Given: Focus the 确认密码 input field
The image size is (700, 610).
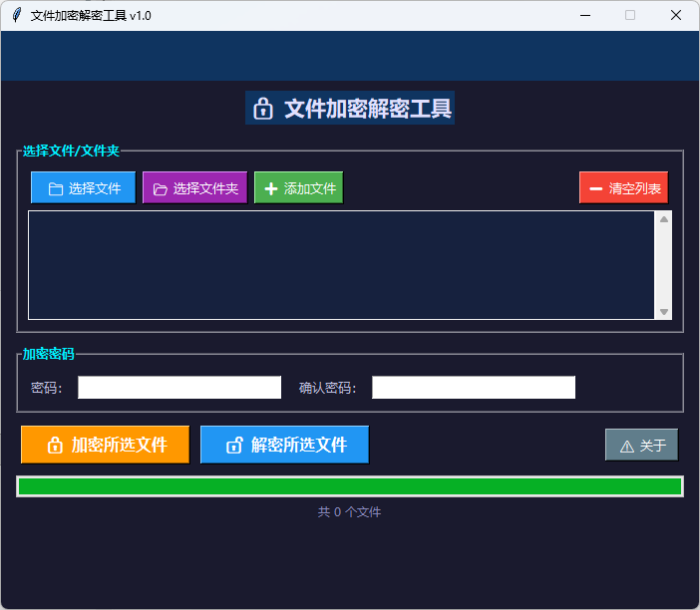Looking at the screenshot, I should coord(474,388).
